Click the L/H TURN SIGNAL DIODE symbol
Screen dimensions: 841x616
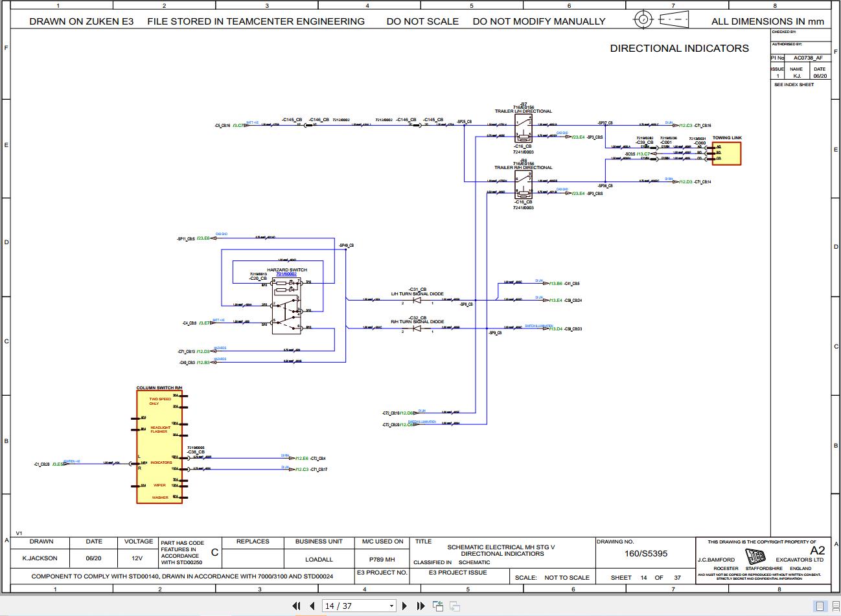417,299
